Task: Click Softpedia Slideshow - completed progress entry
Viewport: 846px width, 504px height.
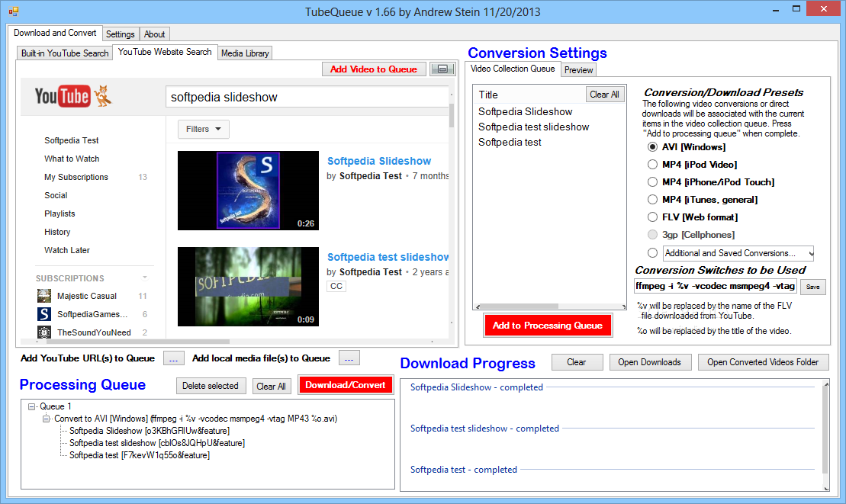Action: (x=477, y=387)
